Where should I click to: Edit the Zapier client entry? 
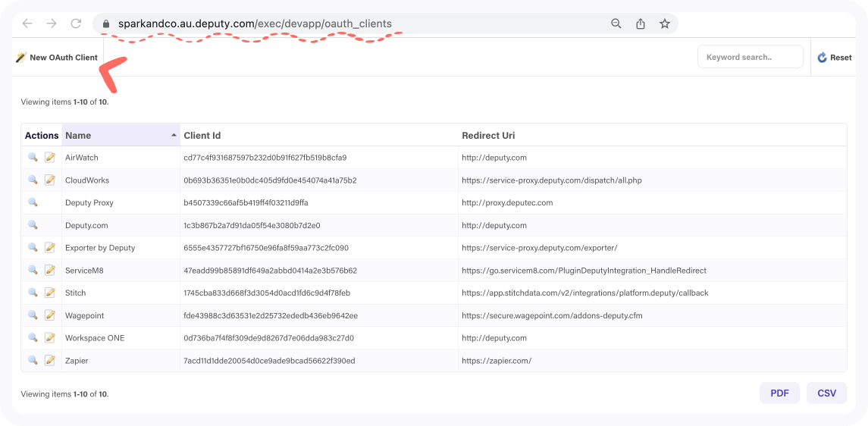click(50, 360)
